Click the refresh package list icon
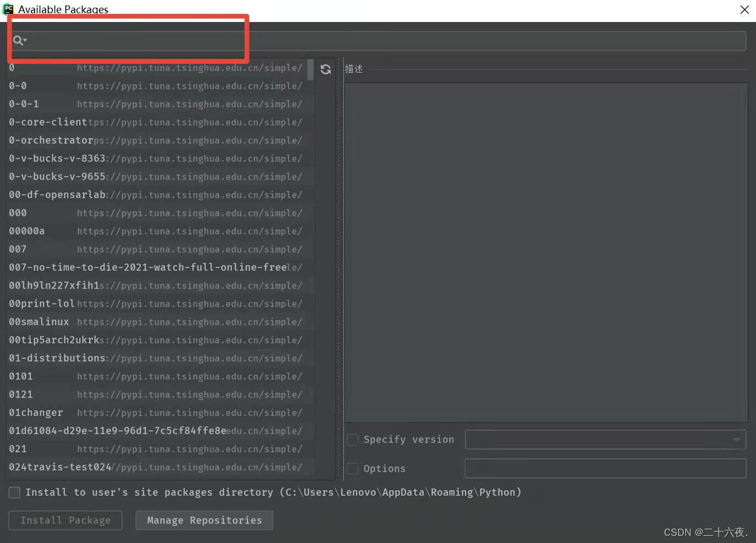This screenshot has height=543, width=756. 326,69
